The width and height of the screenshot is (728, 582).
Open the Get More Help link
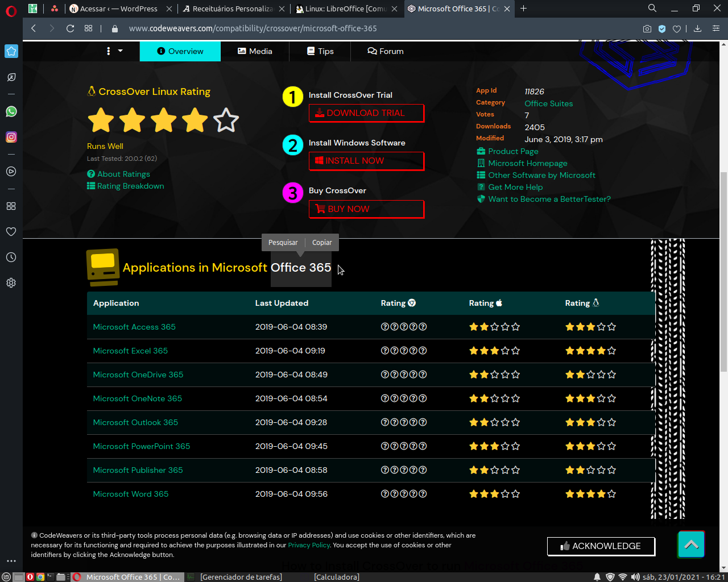click(x=510, y=187)
